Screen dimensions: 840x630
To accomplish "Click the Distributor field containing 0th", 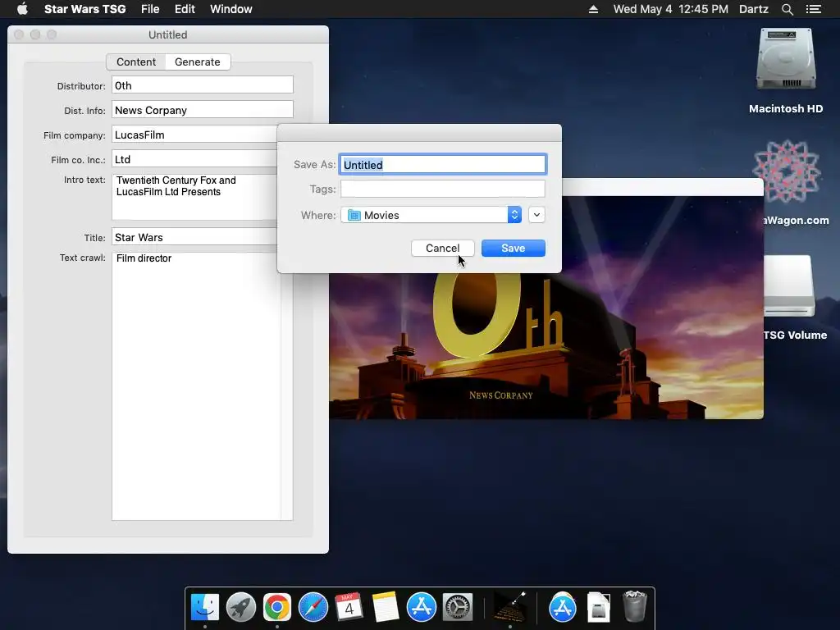I will coord(203,85).
